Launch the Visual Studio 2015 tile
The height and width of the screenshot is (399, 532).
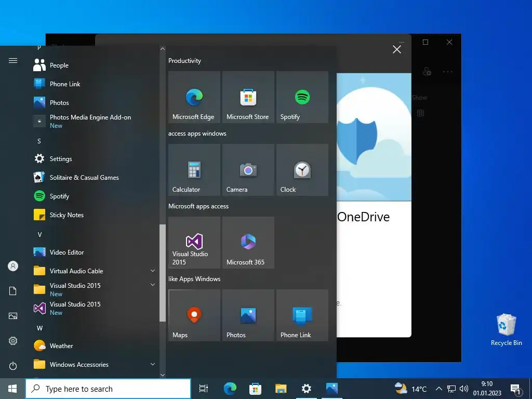click(x=194, y=243)
